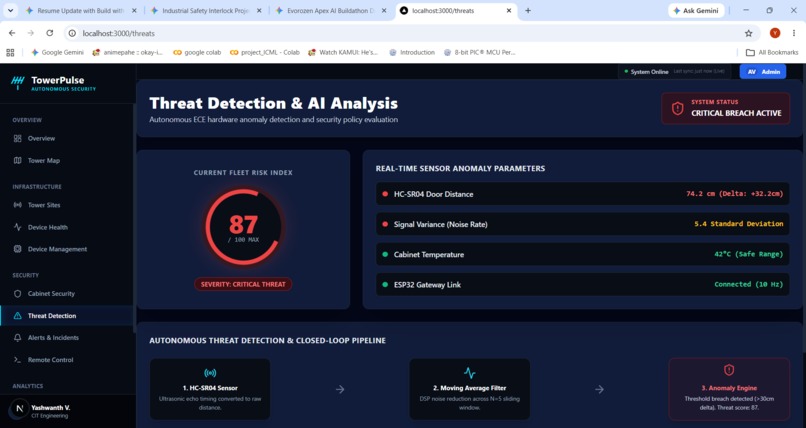
Task: Go back in browser history
Action: pyautogui.click(x=12, y=33)
